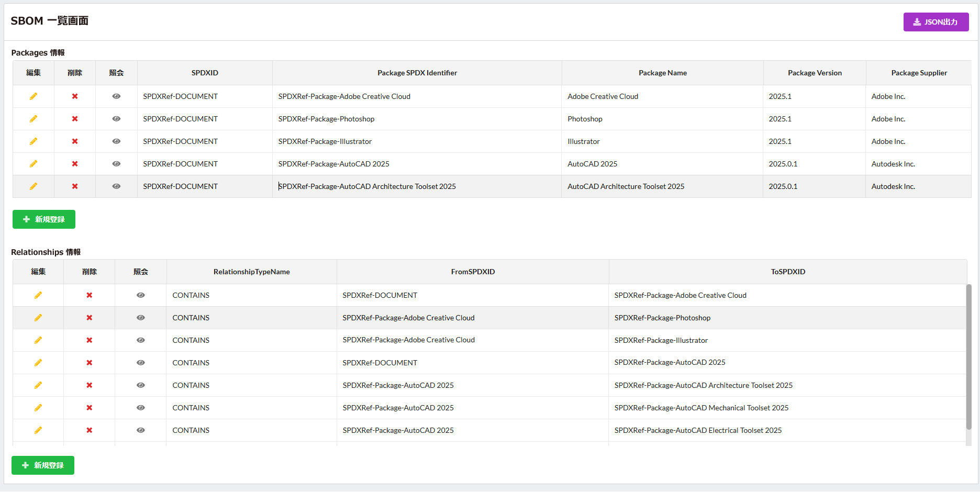Click the Package Version column header
The width and height of the screenshot is (980, 492).
(x=815, y=73)
